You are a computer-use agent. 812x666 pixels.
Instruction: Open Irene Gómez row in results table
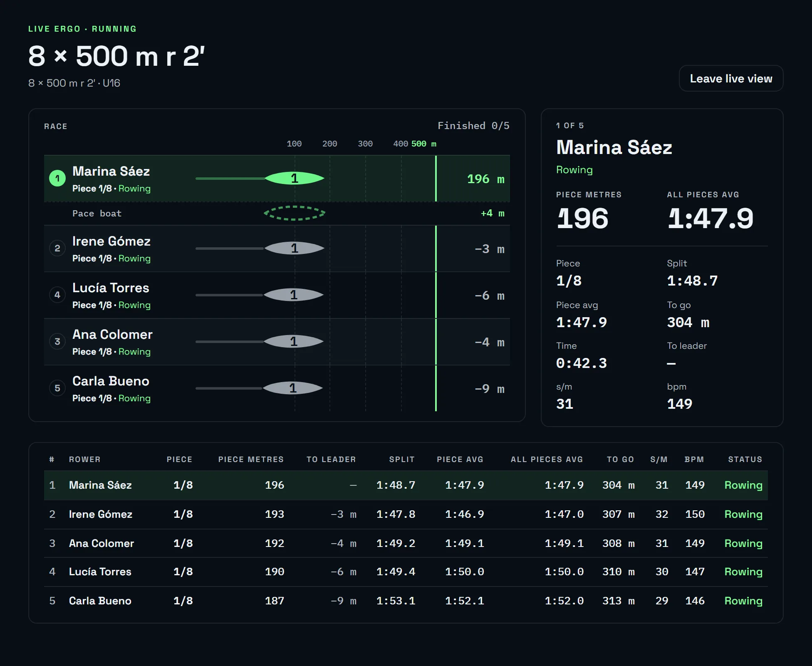406,514
